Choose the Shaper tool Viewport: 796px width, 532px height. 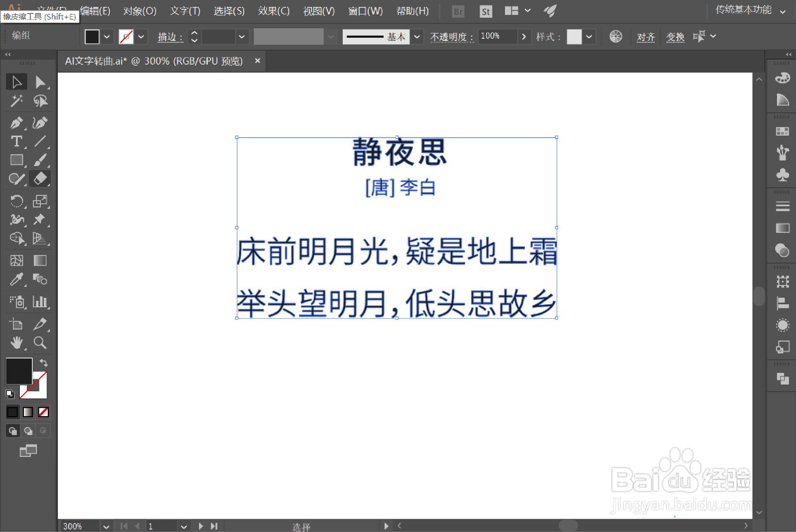[x=16, y=178]
